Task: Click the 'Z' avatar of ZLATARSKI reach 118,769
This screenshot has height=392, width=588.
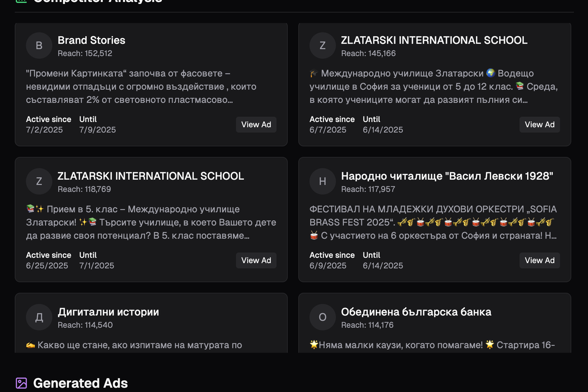Action: [39, 181]
